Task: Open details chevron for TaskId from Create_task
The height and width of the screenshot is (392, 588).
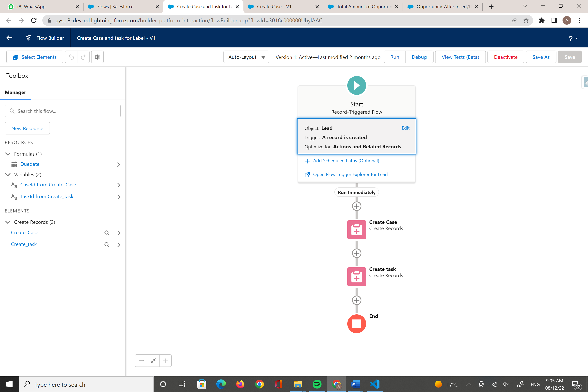Action: click(x=119, y=197)
